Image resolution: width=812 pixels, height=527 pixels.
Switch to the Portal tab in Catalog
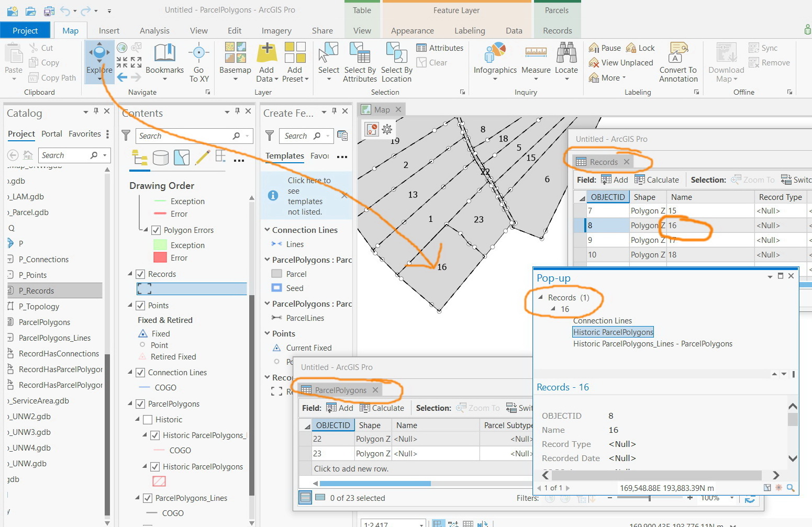(x=52, y=134)
